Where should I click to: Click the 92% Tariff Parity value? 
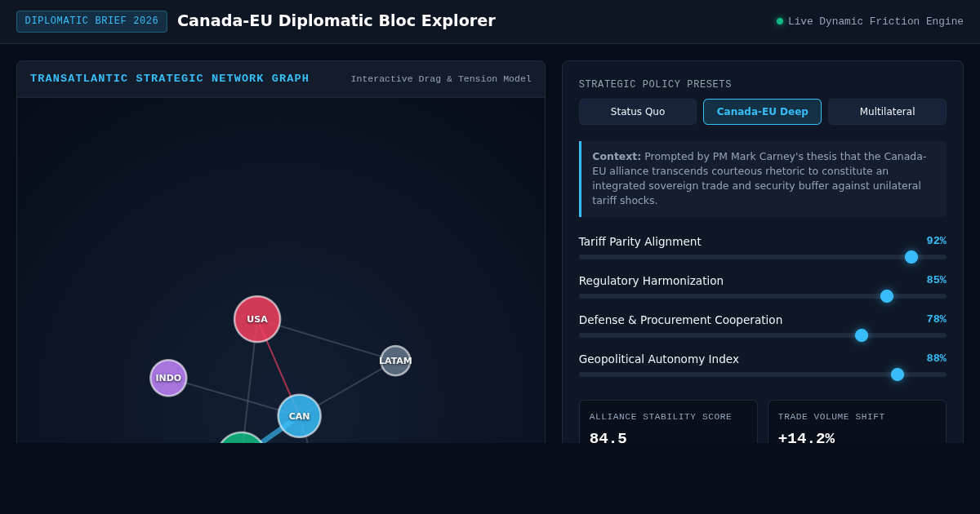pos(936,241)
